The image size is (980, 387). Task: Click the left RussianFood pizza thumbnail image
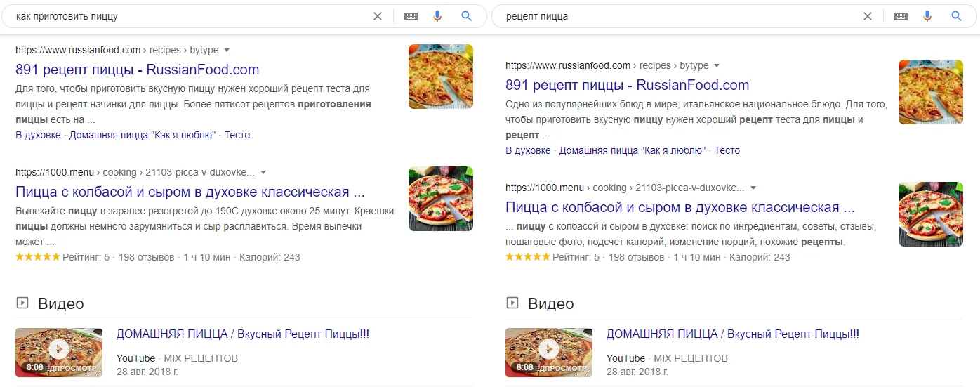[x=441, y=77]
